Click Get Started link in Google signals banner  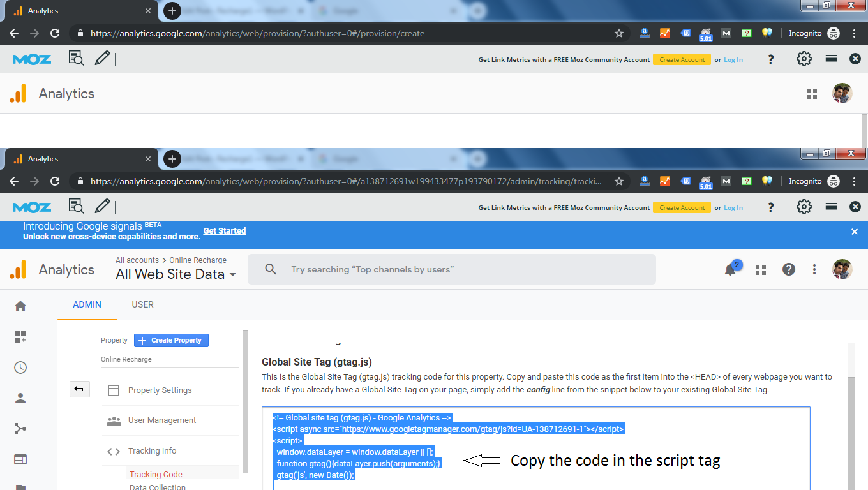pyautogui.click(x=224, y=231)
